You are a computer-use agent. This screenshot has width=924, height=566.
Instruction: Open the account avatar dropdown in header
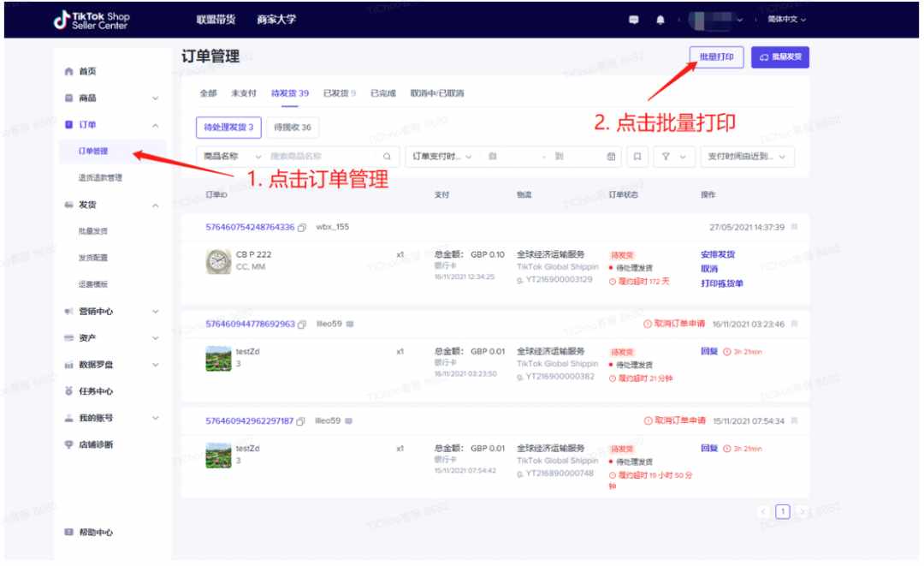pos(716,20)
